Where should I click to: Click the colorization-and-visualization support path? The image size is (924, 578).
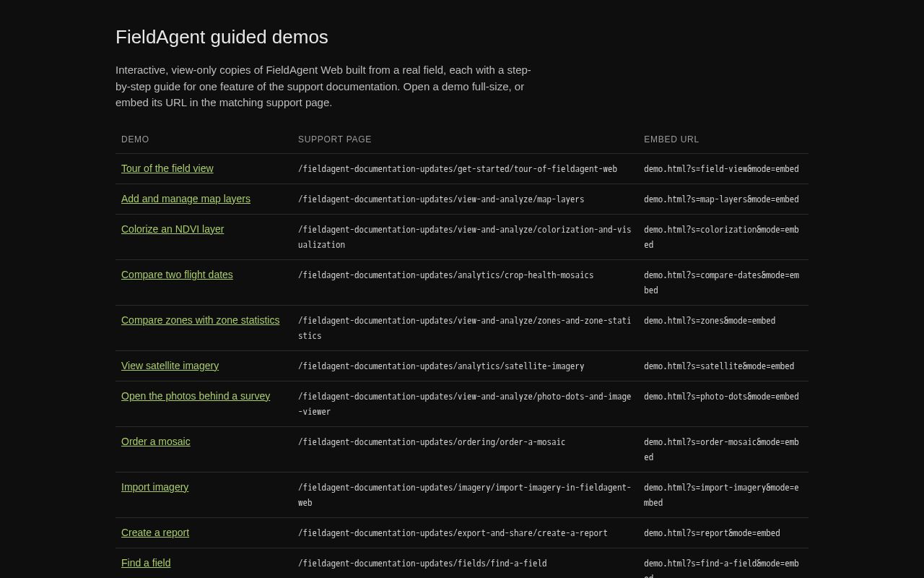click(465, 237)
